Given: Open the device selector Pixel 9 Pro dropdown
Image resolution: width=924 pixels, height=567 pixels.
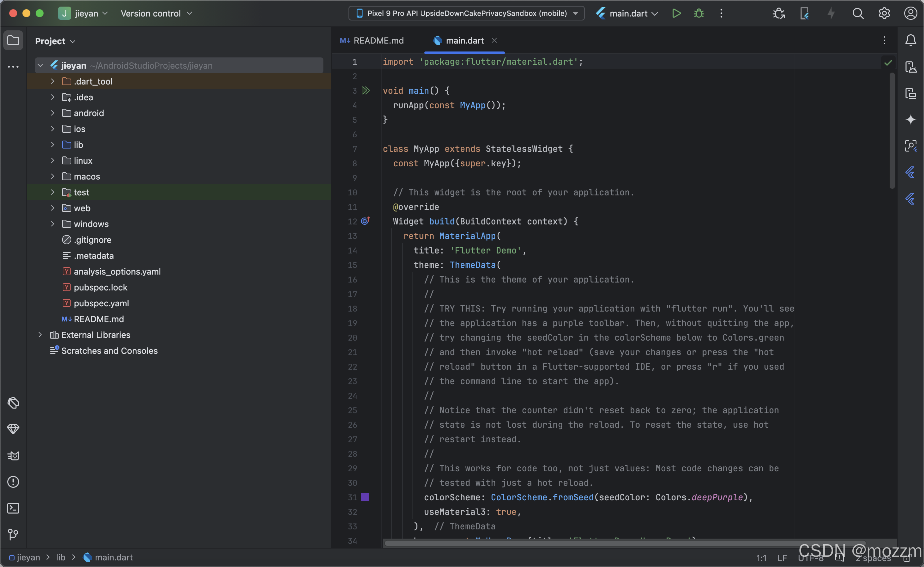Looking at the screenshot, I should [x=466, y=14].
